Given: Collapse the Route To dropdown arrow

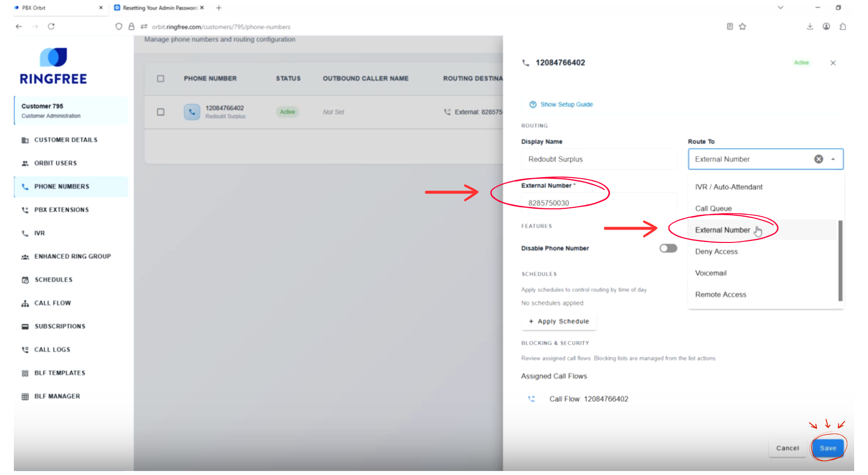Looking at the screenshot, I should point(833,159).
